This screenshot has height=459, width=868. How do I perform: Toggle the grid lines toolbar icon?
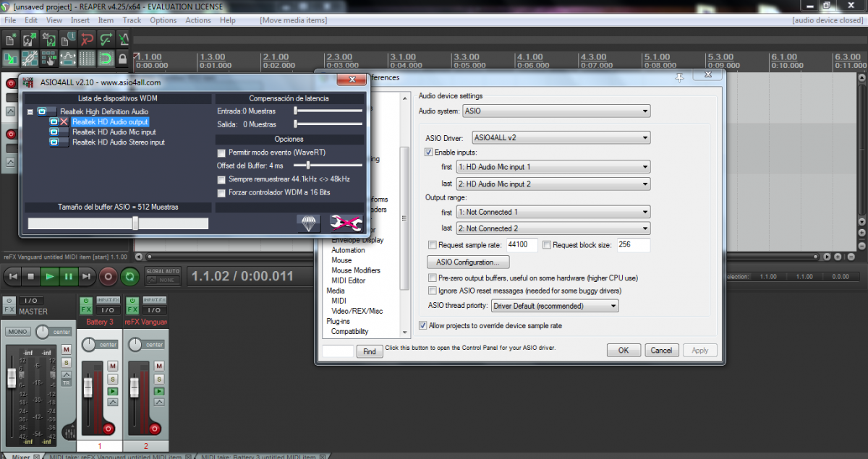coord(87,58)
